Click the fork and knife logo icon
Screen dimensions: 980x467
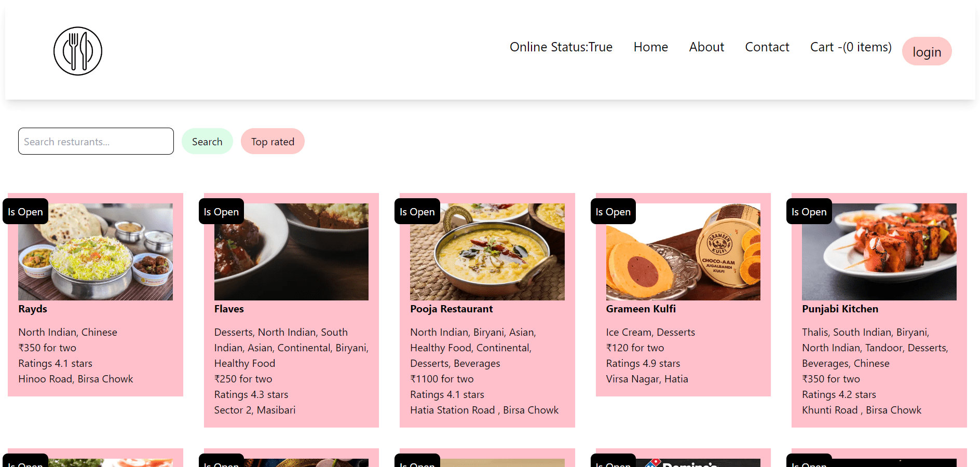pyautogui.click(x=78, y=51)
